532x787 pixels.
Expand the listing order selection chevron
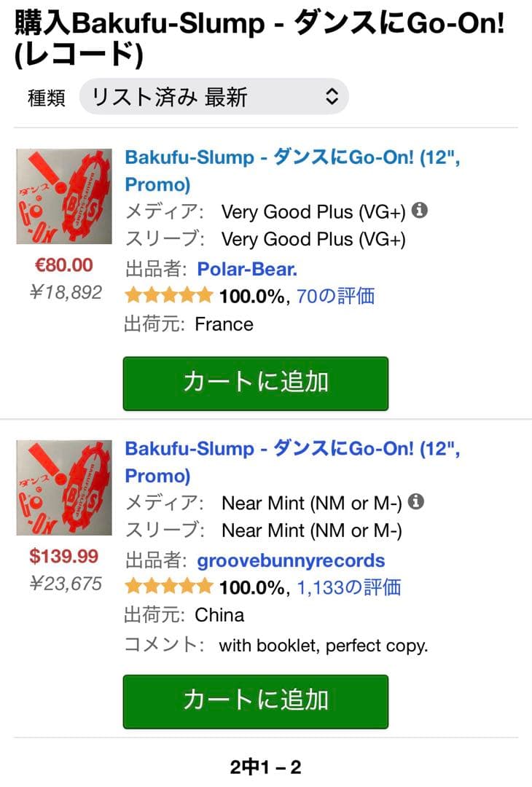[332, 95]
